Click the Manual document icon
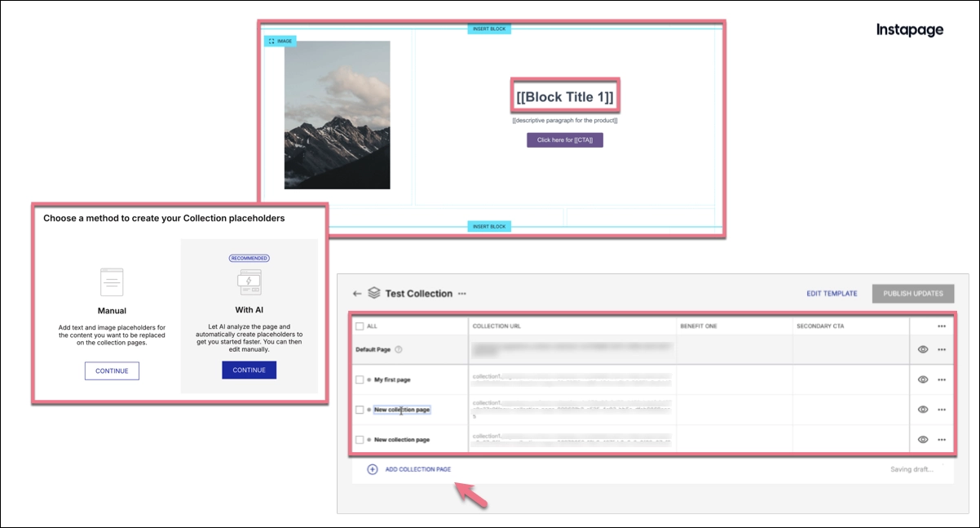980x528 pixels. pyautogui.click(x=111, y=282)
